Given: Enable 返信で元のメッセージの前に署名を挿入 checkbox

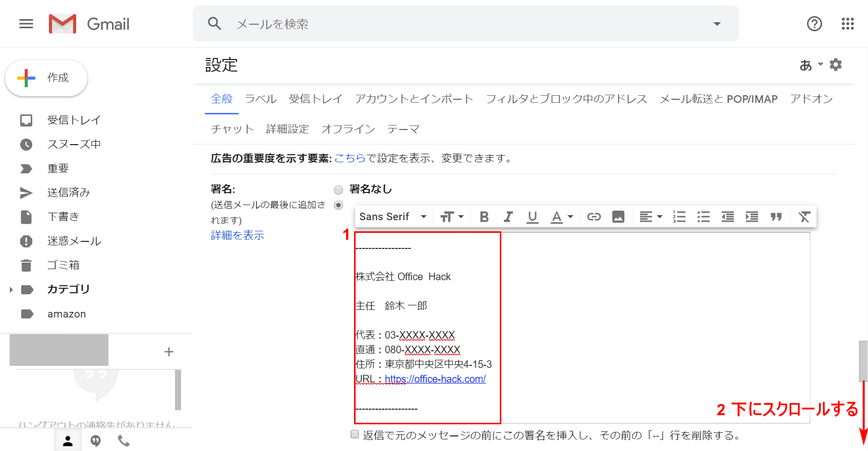Looking at the screenshot, I should click(x=355, y=434).
